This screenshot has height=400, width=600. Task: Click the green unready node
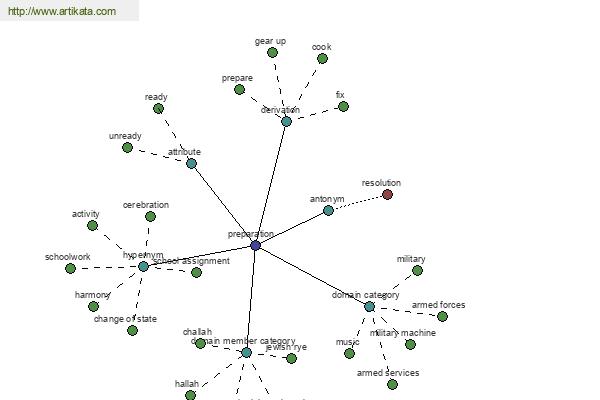coord(127,147)
